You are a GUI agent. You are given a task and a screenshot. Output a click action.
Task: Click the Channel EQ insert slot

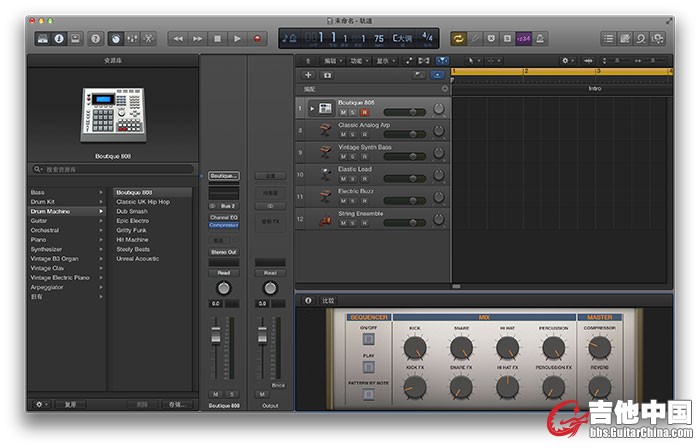point(224,218)
